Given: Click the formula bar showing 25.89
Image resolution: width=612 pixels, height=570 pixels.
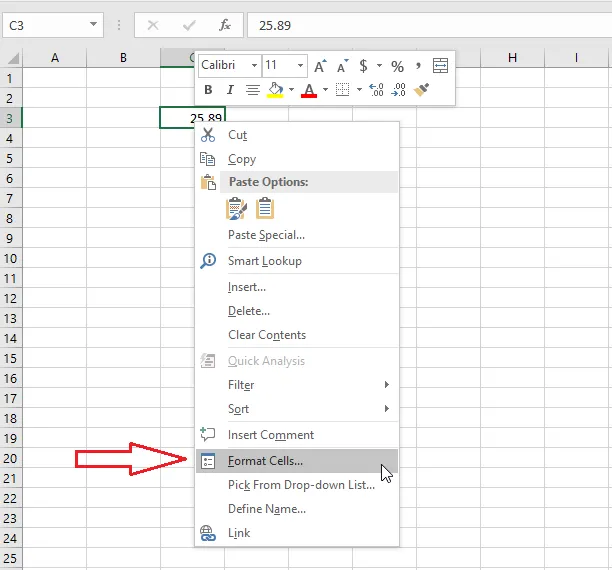Looking at the screenshot, I should click(429, 25).
